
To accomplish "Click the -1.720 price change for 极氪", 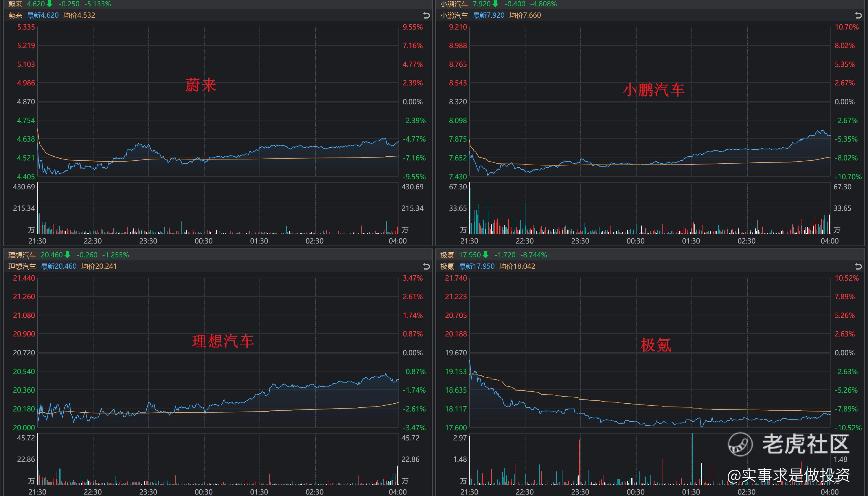I will tap(505, 255).
